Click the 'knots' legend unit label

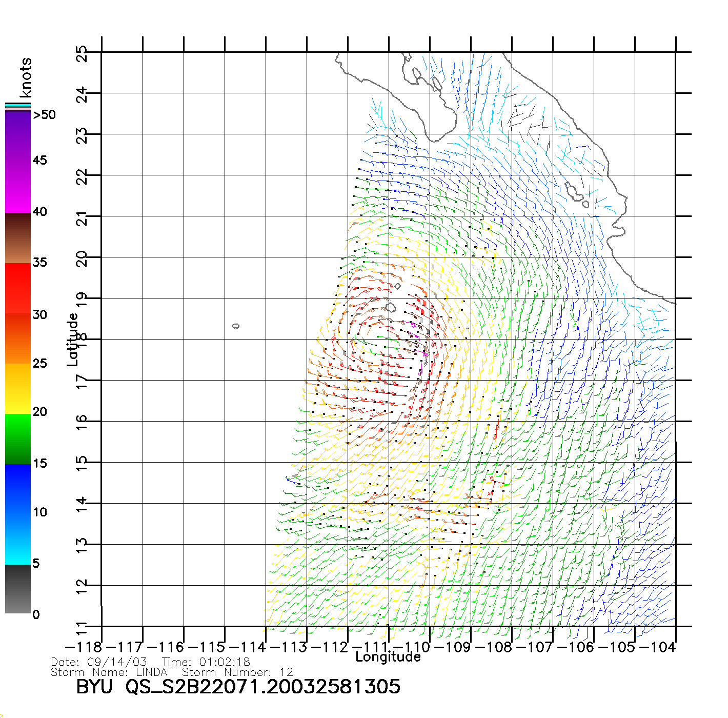[26, 77]
